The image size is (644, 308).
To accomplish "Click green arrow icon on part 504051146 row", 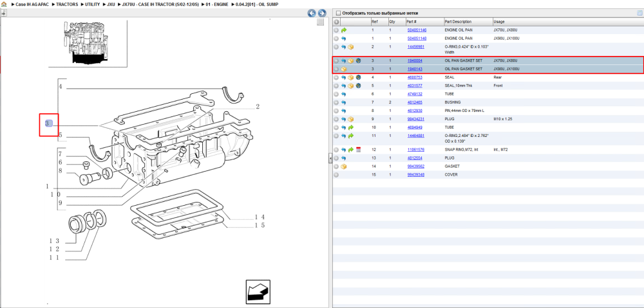I will (344, 30).
